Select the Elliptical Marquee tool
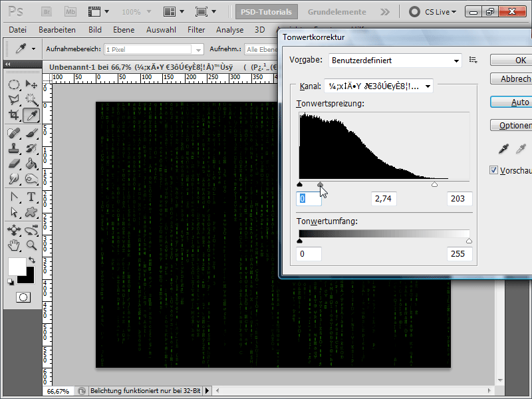The image size is (532, 399). [x=13, y=84]
